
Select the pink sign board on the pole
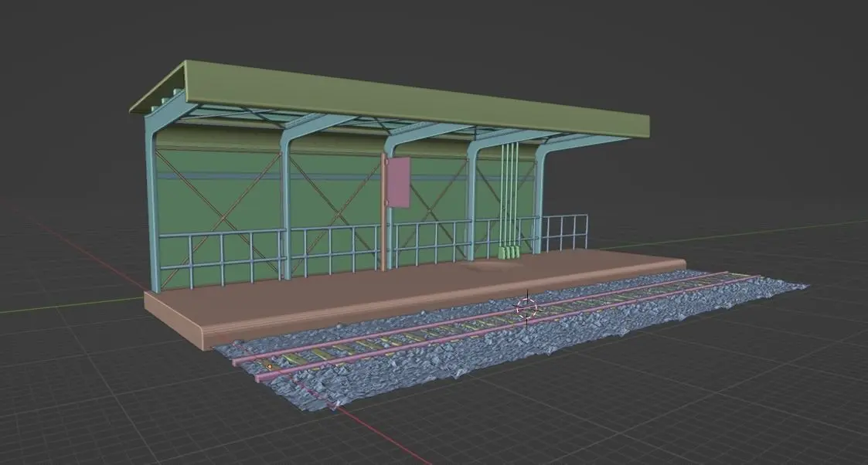coord(397,182)
